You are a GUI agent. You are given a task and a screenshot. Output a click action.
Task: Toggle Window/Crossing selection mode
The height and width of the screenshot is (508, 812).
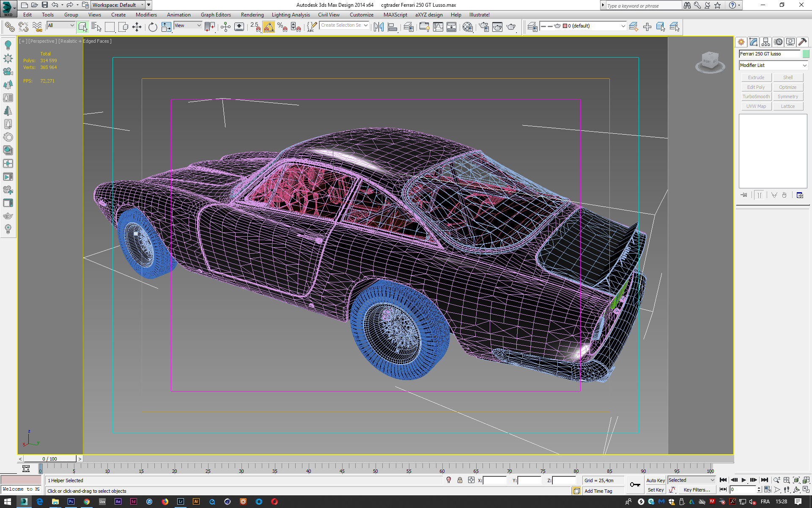tap(123, 27)
